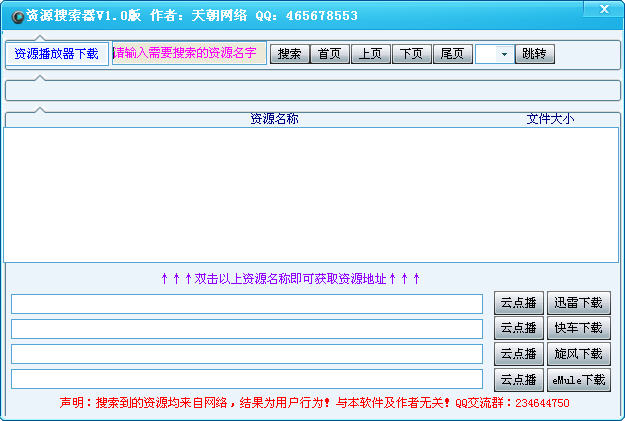The height and width of the screenshot is (421, 625).
Task: Select the 文件大小 column header
Action: [550, 119]
